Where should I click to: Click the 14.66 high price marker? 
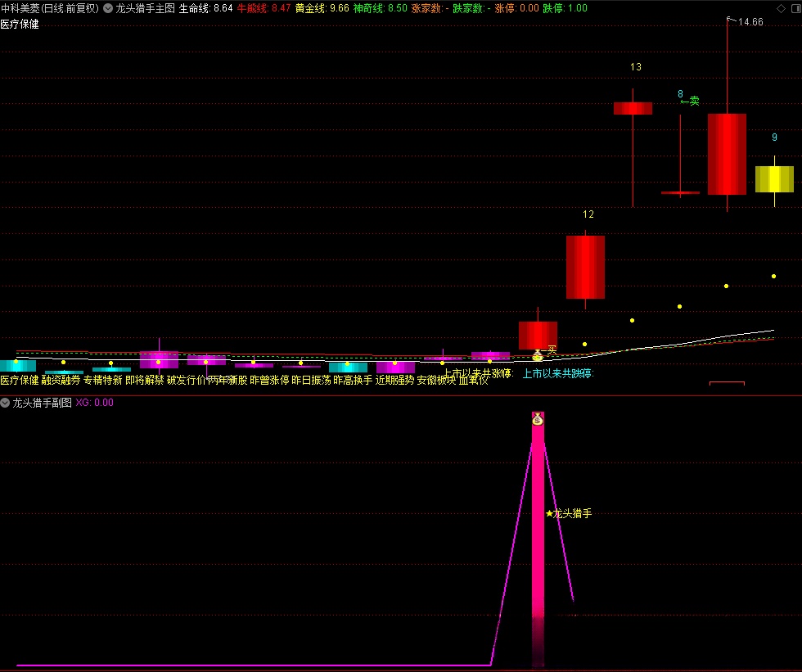coord(749,22)
